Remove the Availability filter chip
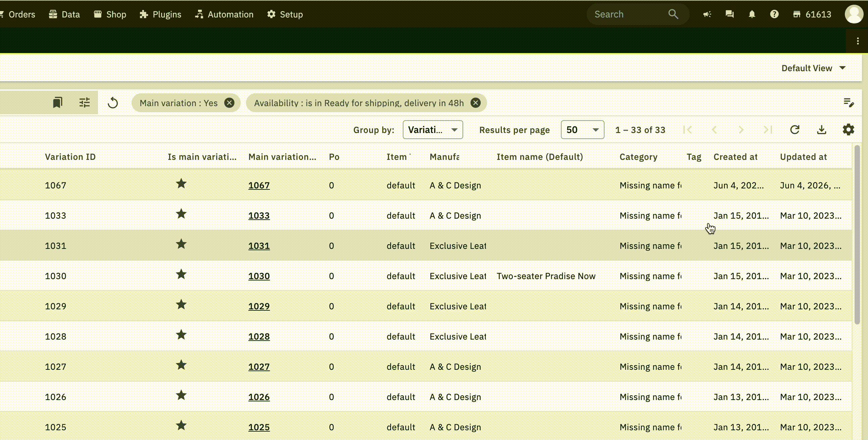The image size is (868, 440). (x=475, y=103)
